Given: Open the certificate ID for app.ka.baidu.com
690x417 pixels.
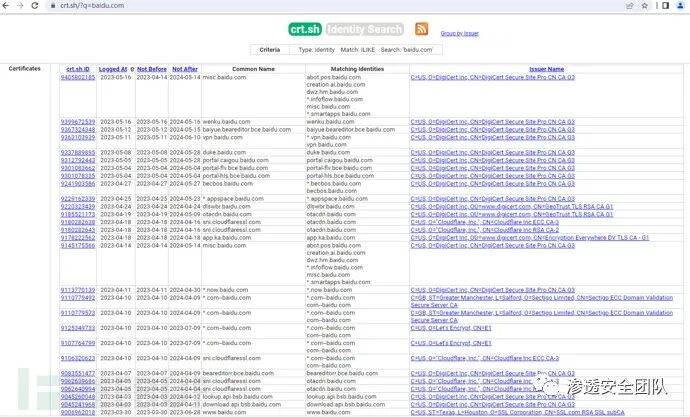Looking at the screenshot, I should pos(78,238).
